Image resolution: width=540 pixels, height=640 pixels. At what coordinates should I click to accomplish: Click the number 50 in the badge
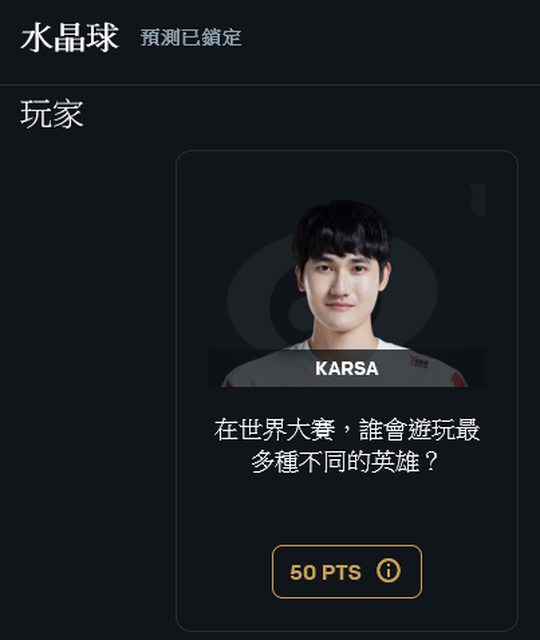click(x=302, y=572)
